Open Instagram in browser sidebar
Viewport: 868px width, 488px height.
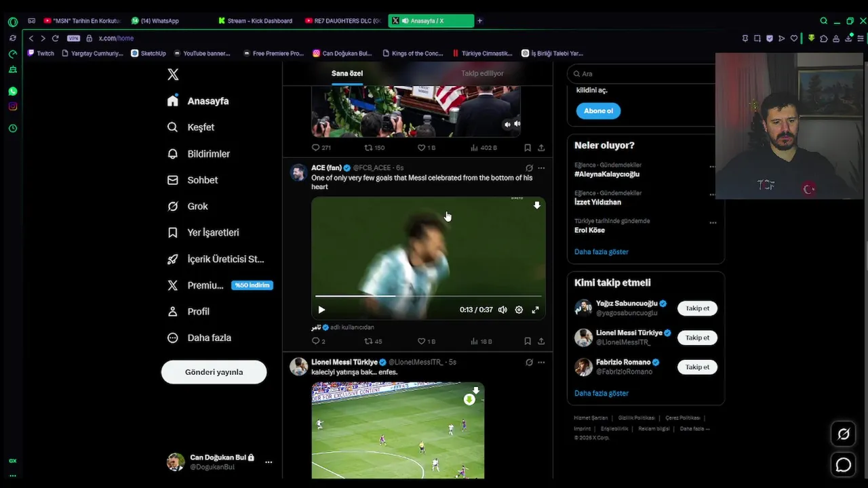click(12, 106)
